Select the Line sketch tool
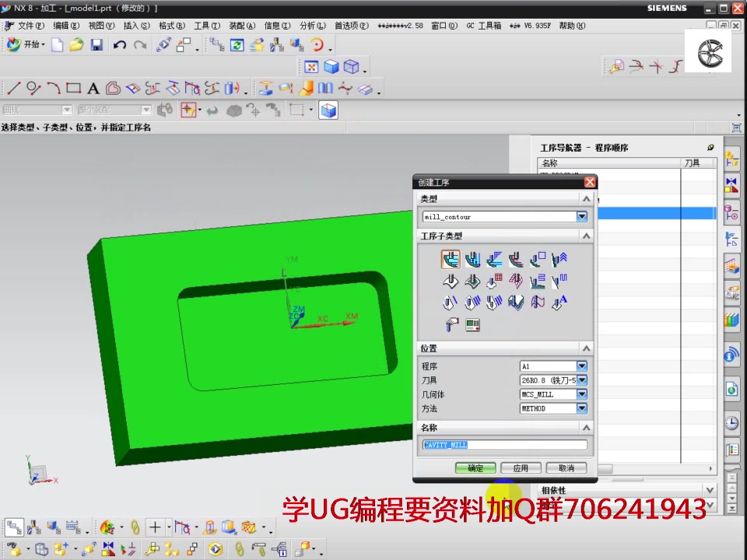This screenshot has width=747, height=560. coord(12,88)
